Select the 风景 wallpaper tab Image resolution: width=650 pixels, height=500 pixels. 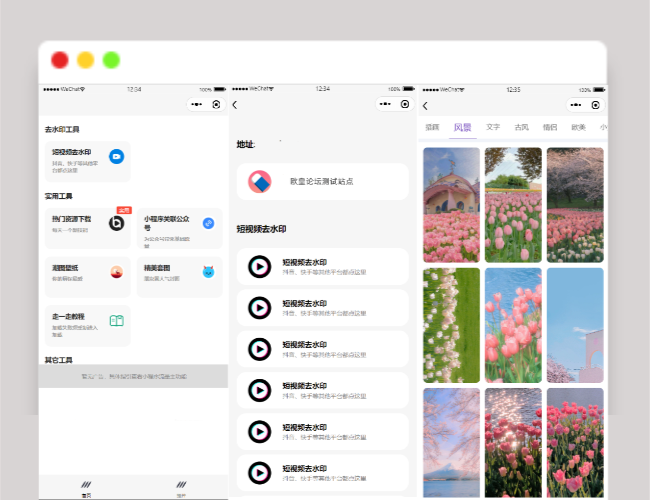click(x=463, y=127)
